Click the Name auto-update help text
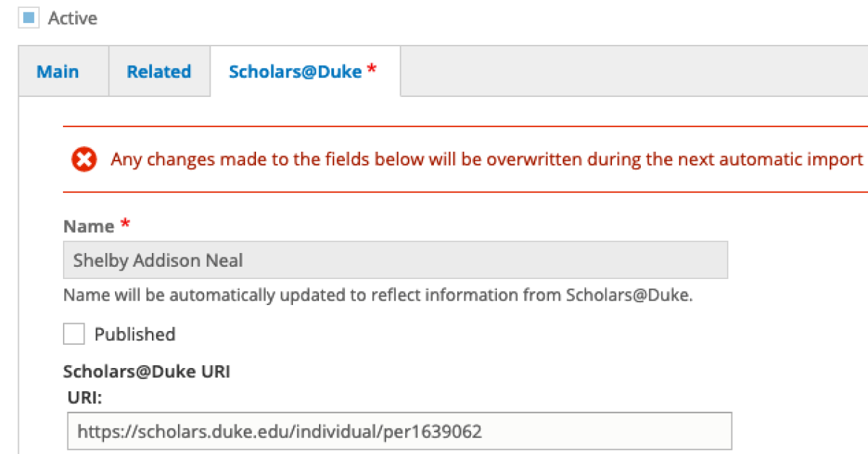The width and height of the screenshot is (868, 454). coord(378,295)
